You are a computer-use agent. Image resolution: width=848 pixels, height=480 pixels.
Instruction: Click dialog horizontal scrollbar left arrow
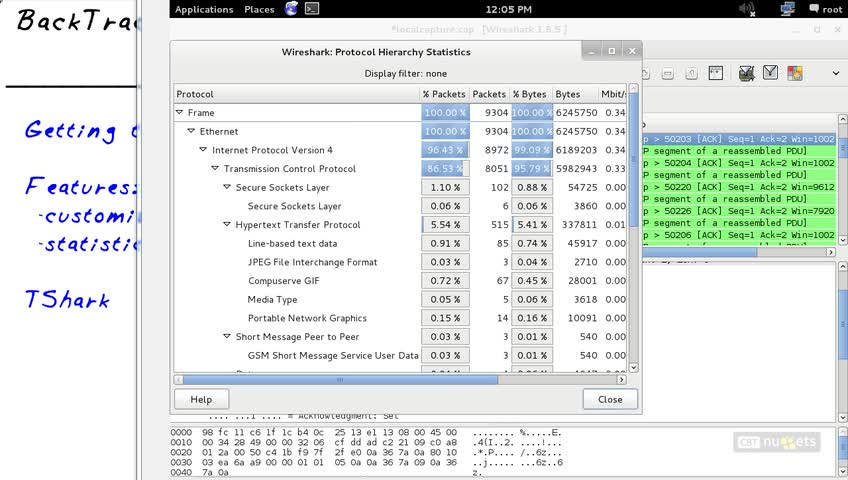178,379
